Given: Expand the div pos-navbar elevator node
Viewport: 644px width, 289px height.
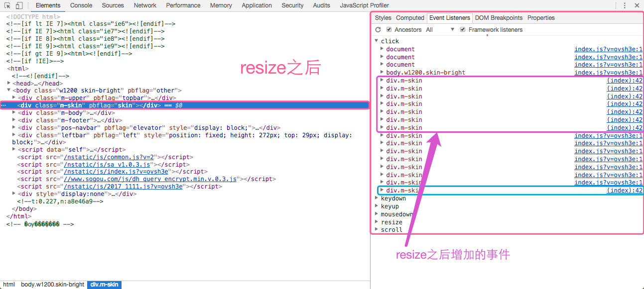Looking at the screenshot, I should coord(14,127).
